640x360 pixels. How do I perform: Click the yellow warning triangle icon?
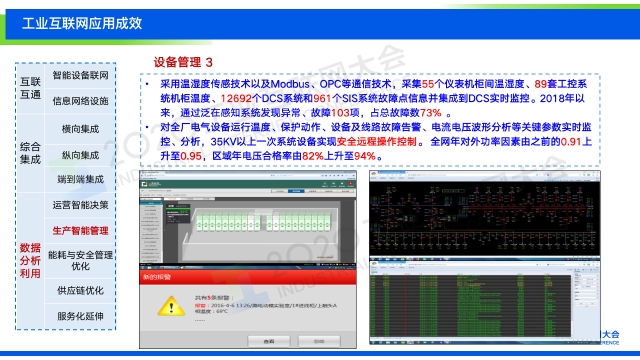[x=171, y=306]
